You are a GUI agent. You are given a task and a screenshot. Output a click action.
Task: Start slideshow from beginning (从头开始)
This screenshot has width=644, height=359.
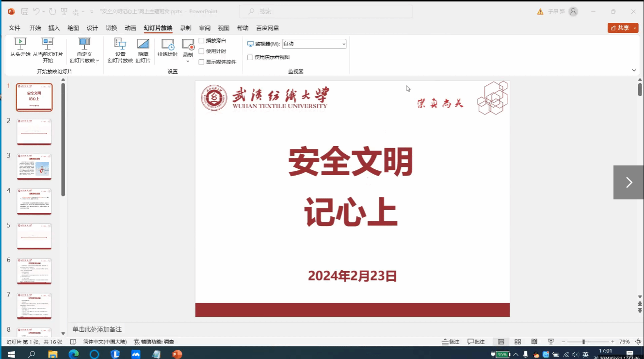[x=20, y=48]
